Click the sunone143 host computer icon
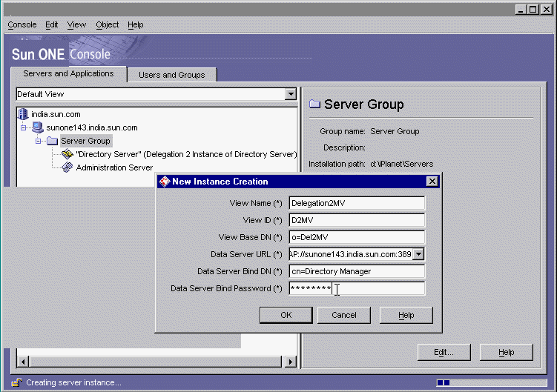 pyautogui.click(x=38, y=127)
